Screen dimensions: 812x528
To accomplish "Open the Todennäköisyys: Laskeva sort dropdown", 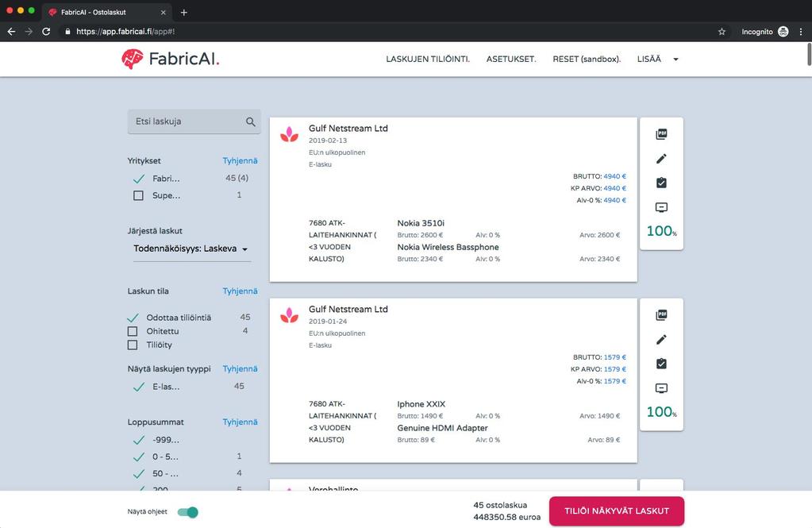I will click(192, 249).
